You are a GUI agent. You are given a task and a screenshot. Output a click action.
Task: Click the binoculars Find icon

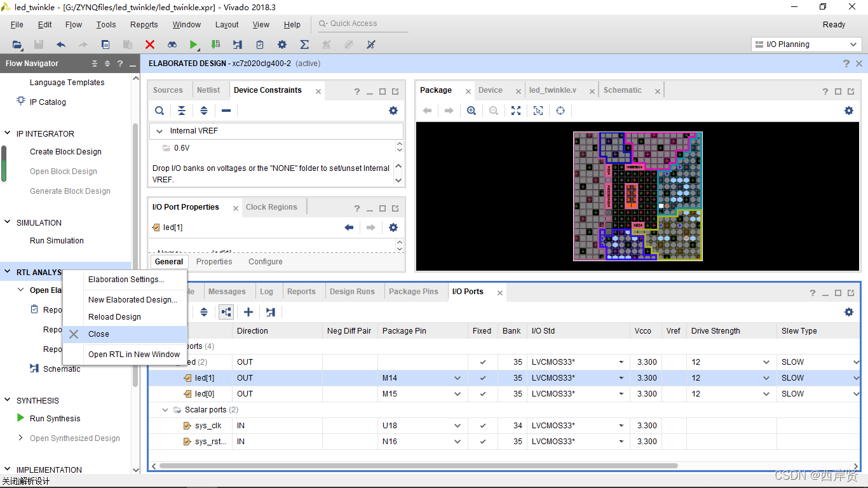coord(172,44)
